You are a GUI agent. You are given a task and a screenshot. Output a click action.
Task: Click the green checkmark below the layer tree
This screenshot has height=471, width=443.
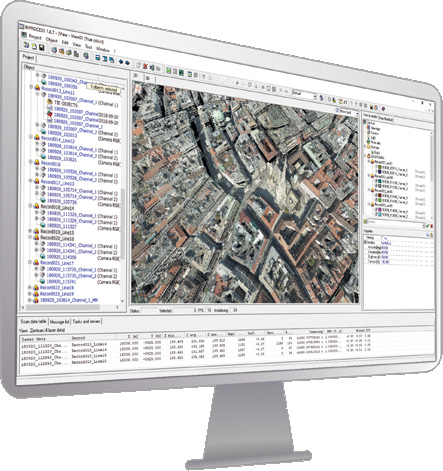pos(428,226)
